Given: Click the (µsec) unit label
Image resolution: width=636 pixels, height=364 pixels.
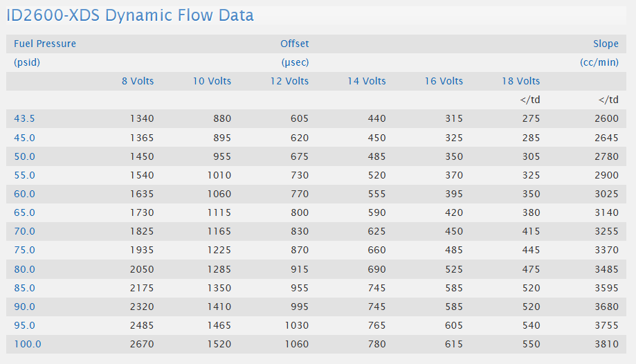Looking at the screenshot, I should (295, 62).
